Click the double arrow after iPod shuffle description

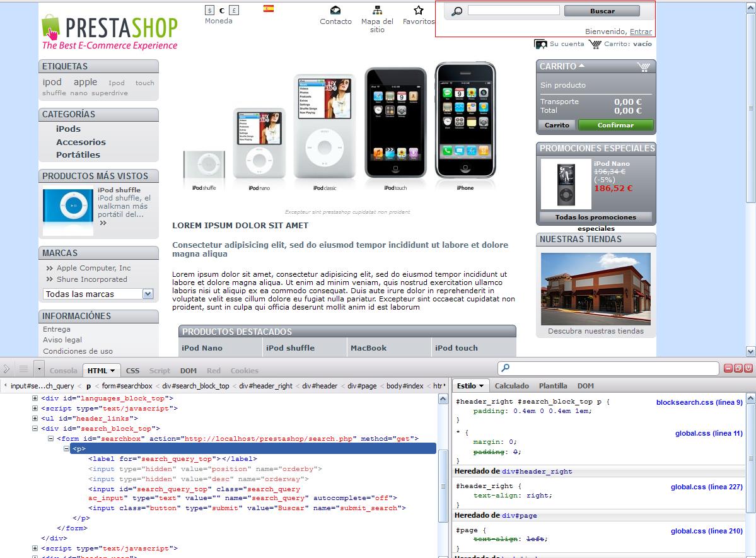pyautogui.click(x=103, y=223)
